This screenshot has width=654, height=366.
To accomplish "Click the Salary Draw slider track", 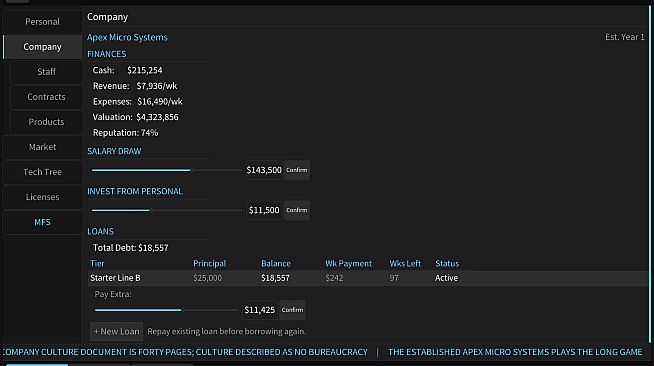I will click(166, 170).
